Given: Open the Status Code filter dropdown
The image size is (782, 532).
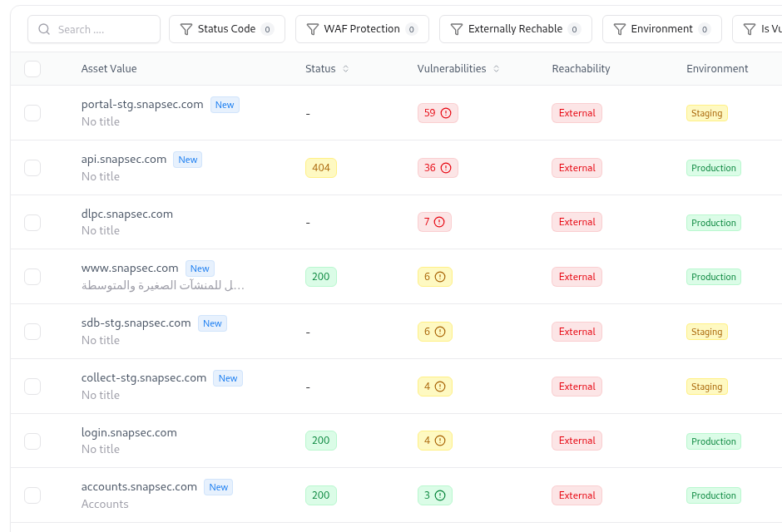Looking at the screenshot, I should pos(227,29).
